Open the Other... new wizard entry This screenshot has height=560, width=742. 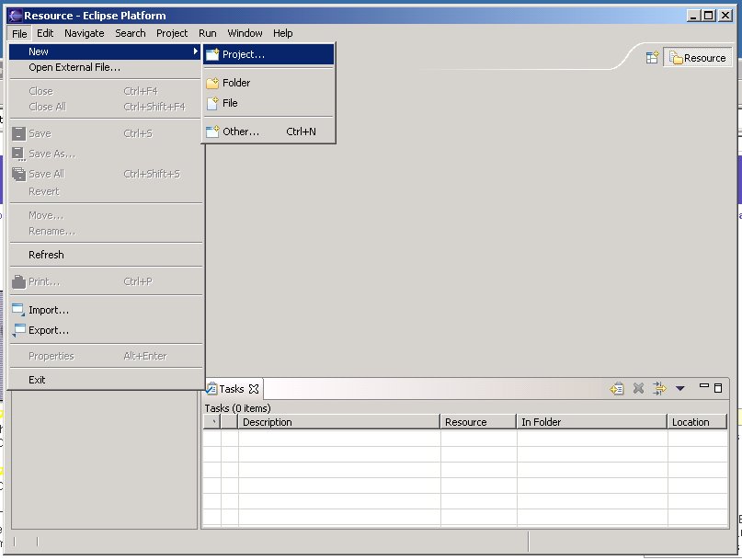coord(268,131)
